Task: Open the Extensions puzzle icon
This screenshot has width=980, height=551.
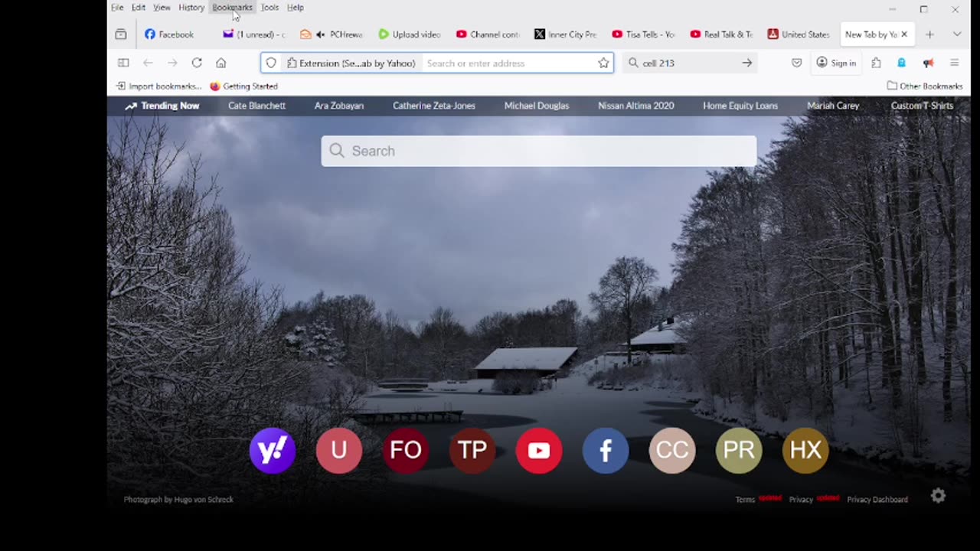Action: coord(877,63)
